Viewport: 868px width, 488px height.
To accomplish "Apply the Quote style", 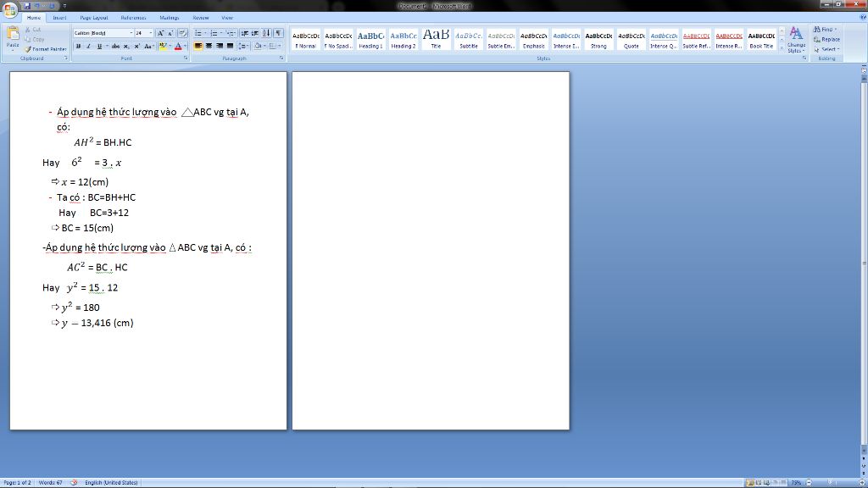I will click(631, 40).
